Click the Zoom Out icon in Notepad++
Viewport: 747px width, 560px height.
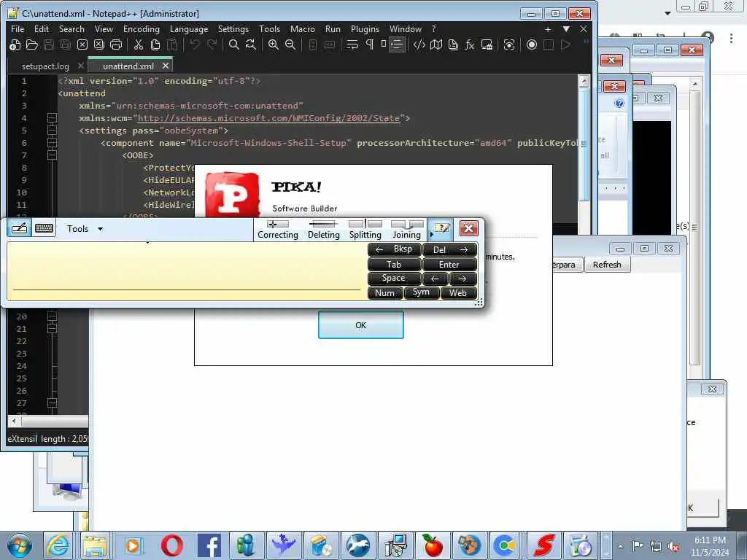click(290, 44)
